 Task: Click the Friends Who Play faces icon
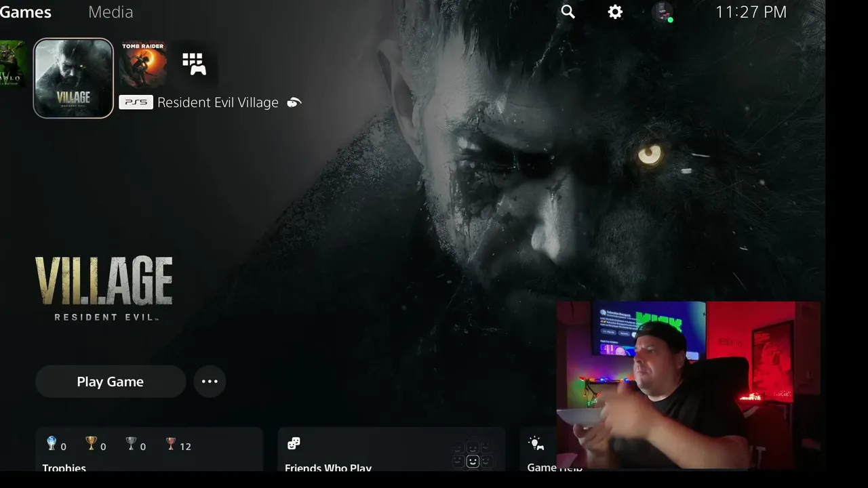(x=294, y=443)
